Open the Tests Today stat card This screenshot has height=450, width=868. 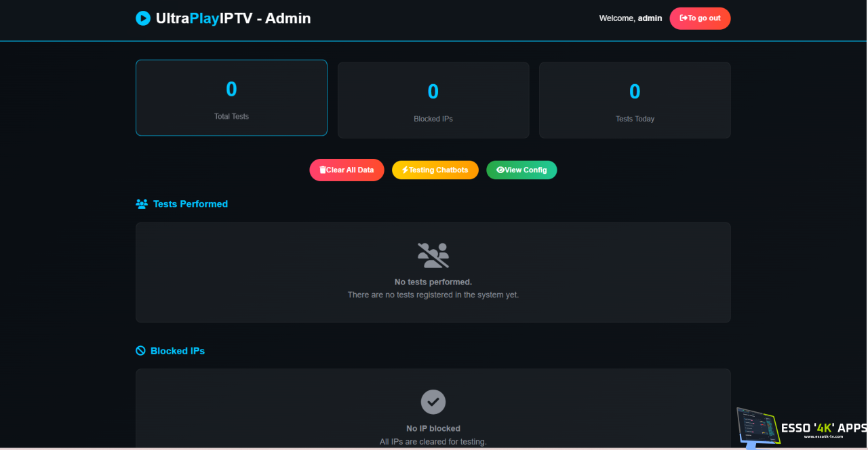pos(635,100)
